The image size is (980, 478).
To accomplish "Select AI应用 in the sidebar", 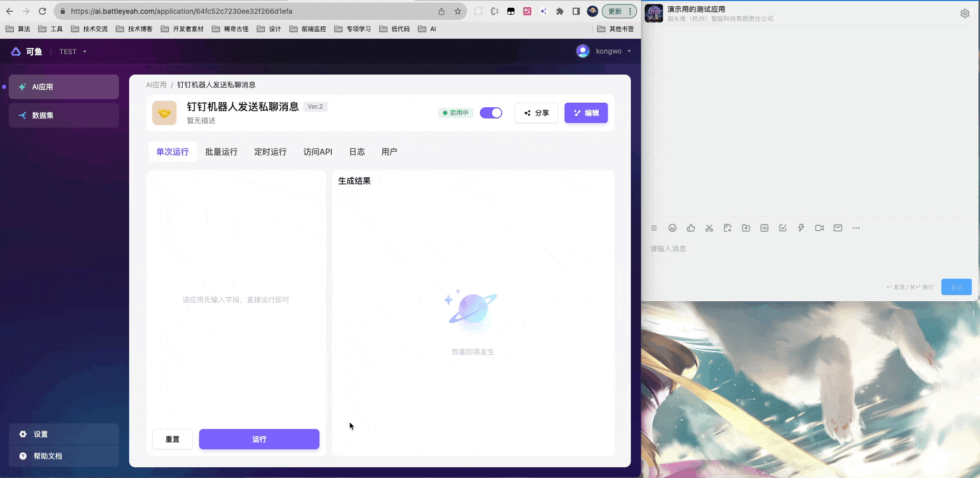I will point(64,87).
